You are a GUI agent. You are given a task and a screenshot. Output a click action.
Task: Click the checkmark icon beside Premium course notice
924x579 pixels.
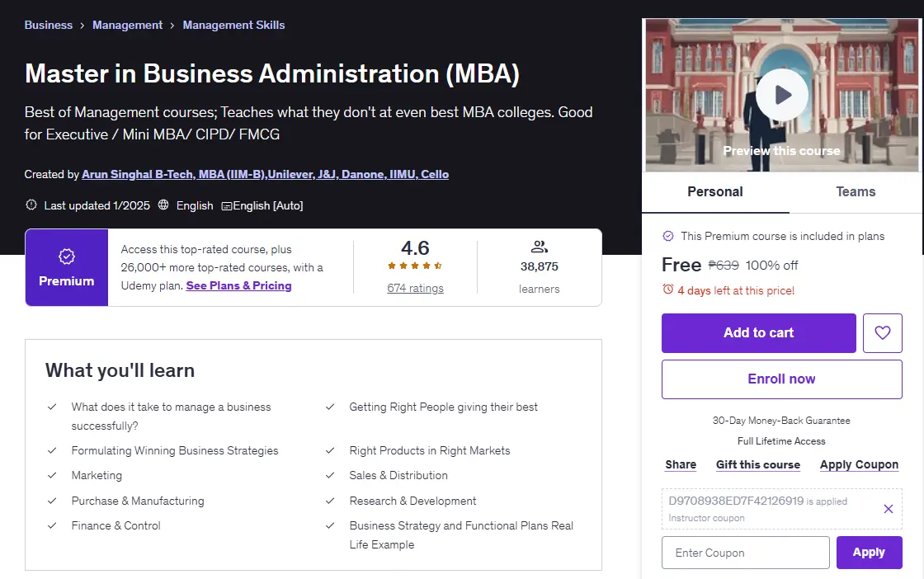pyautogui.click(x=667, y=236)
